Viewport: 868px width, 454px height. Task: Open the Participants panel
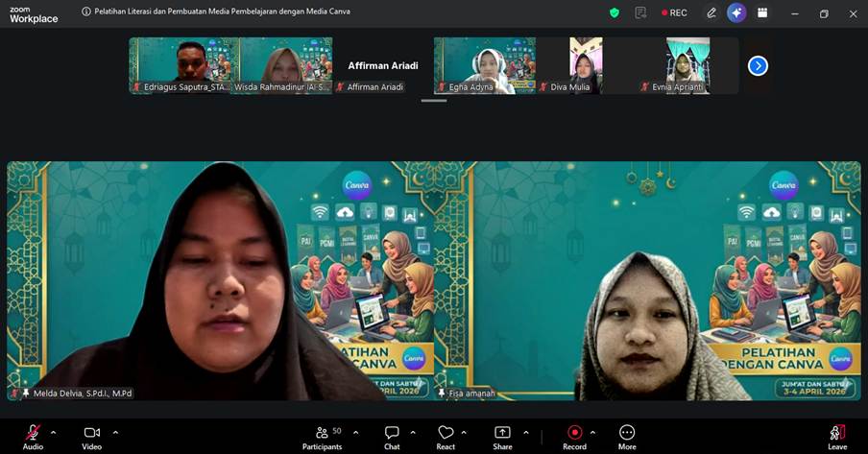pos(322,433)
